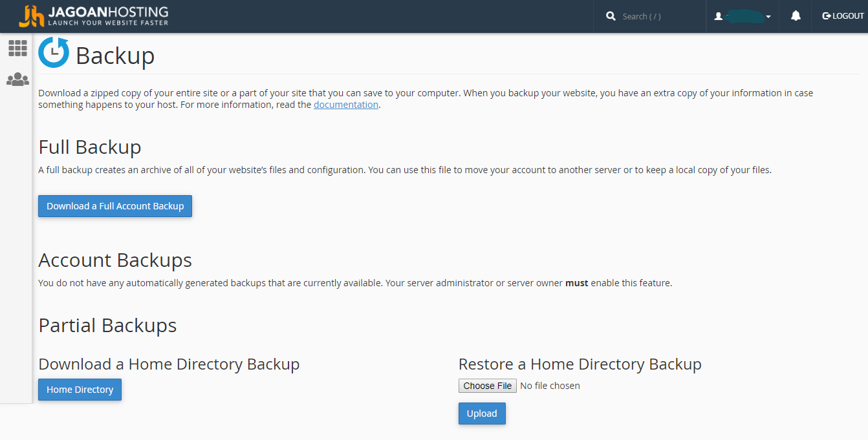Click the Backup page title
Viewport: 868px width, 440px height.
pyautogui.click(x=115, y=56)
